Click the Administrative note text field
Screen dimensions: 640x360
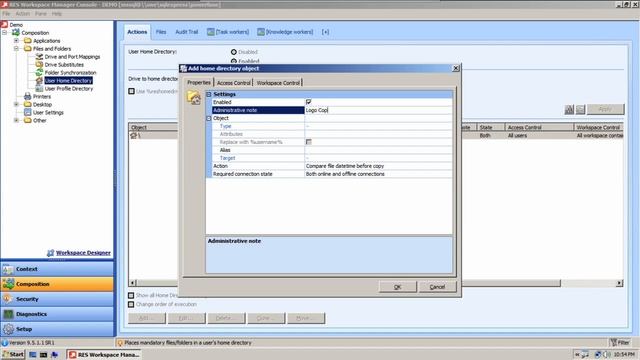point(378,110)
